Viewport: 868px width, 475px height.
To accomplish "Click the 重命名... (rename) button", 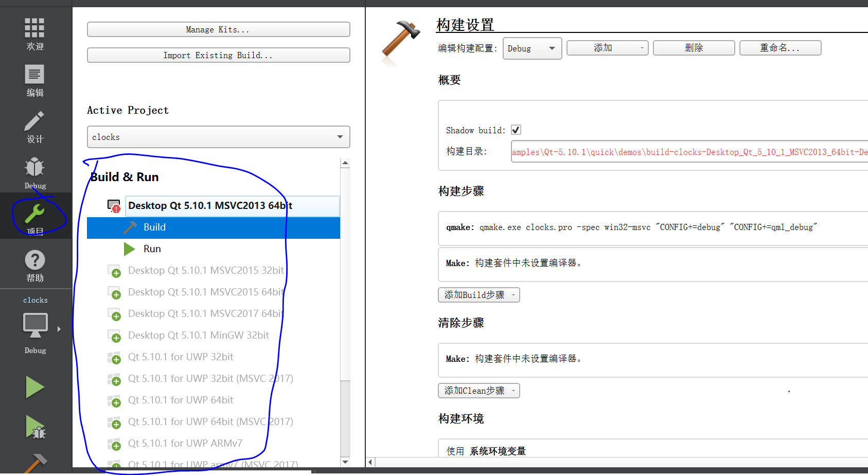I will pos(780,48).
